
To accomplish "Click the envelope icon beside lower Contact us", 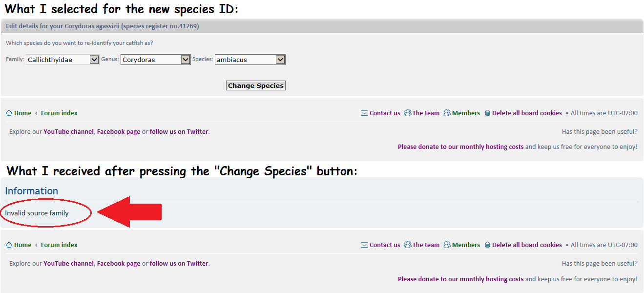I will (364, 245).
